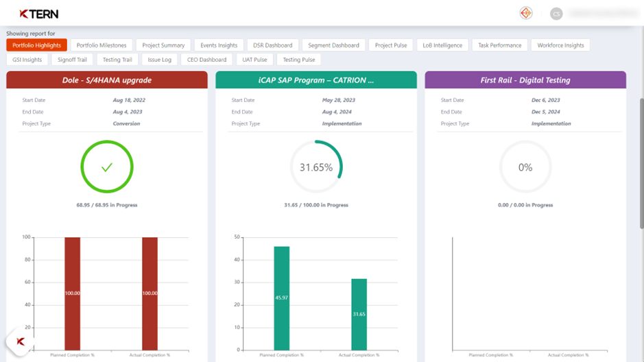Switch to Events Insights tab

pyautogui.click(x=219, y=45)
